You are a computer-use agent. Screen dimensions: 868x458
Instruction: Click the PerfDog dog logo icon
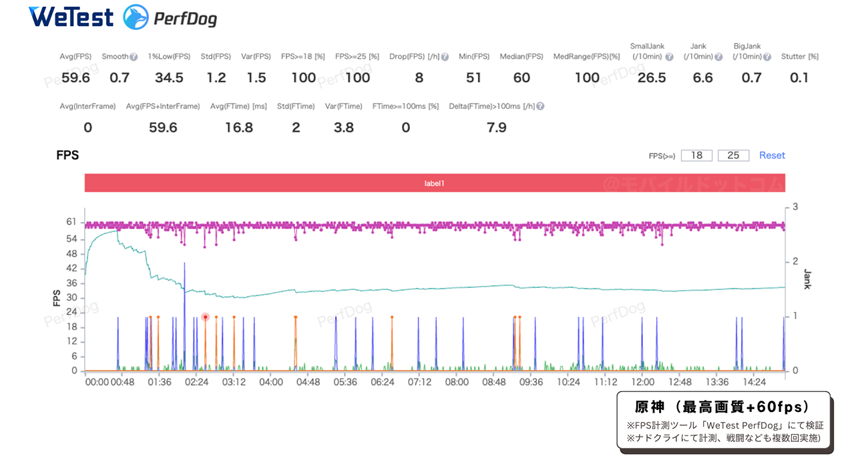pos(136,17)
